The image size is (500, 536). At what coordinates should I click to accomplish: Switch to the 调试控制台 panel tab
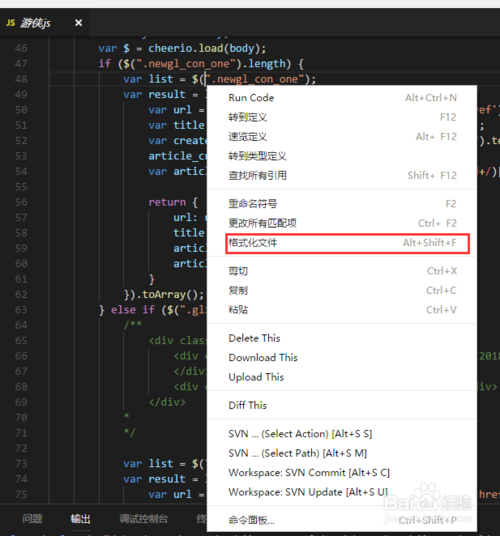click(144, 519)
